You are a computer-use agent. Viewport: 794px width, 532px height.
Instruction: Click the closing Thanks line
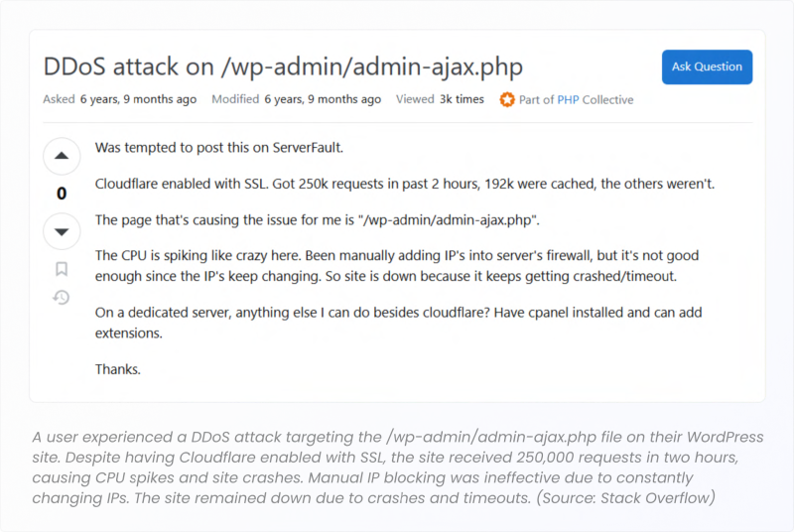point(117,369)
